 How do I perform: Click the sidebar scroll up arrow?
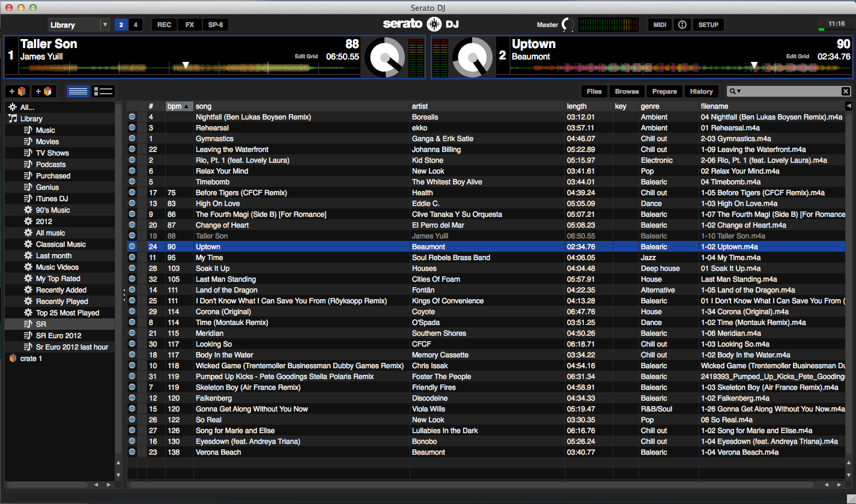[118, 463]
